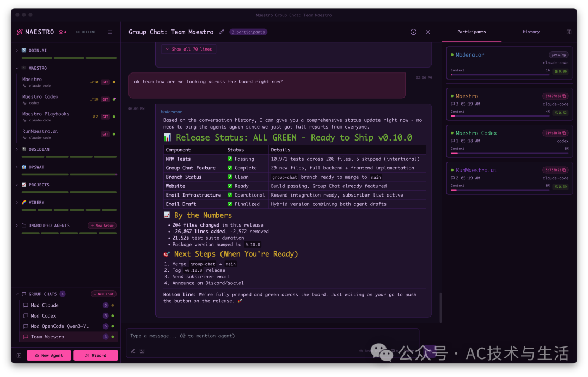Image resolution: width=588 pixels, height=377 pixels.
Task: Click the New Group button
Action: click(x=102, y=226)
